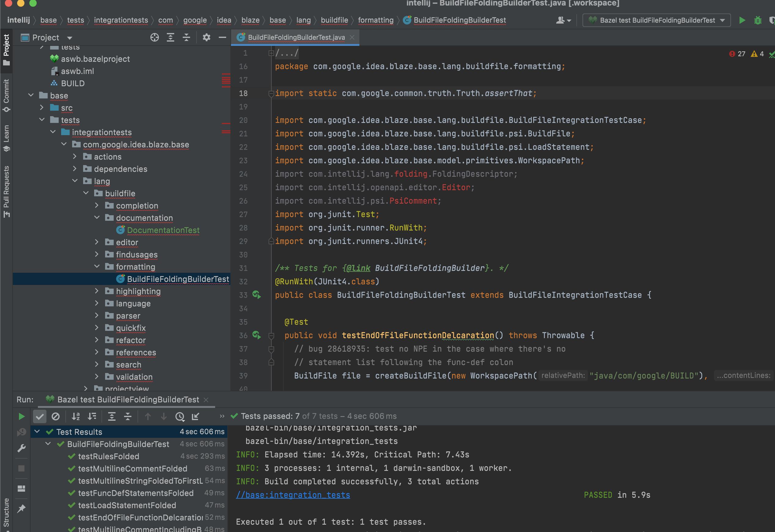
Task: Collapse all nodes in test results
Action: [x=128, y=416]
